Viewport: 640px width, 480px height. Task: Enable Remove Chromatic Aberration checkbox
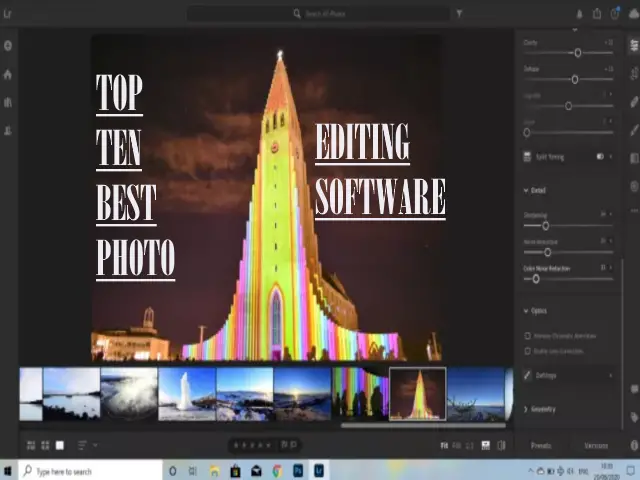(527, 336)
